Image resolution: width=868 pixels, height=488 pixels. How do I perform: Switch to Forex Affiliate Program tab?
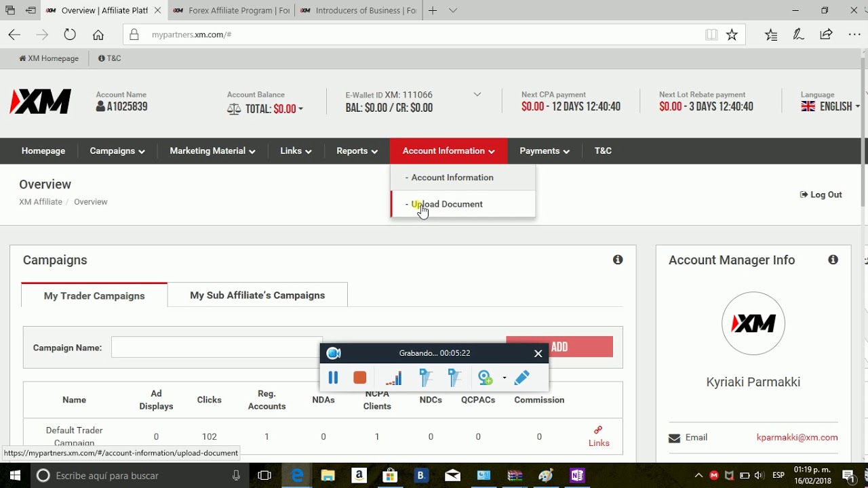(231, 10)
